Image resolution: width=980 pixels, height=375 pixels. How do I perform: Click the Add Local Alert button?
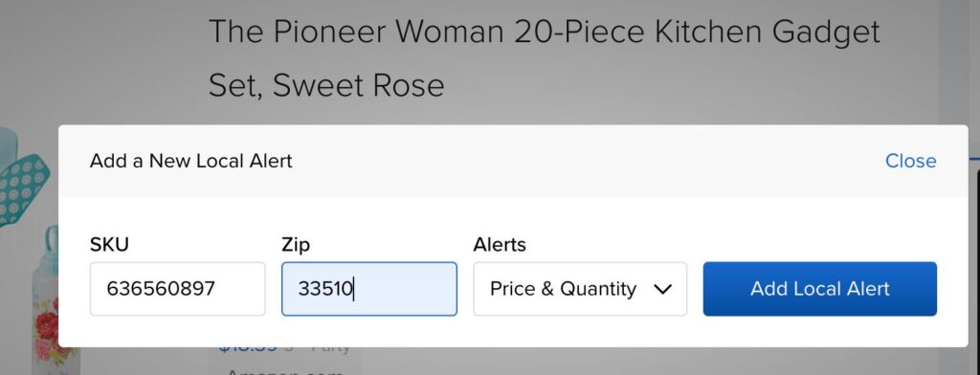point(819,289)
